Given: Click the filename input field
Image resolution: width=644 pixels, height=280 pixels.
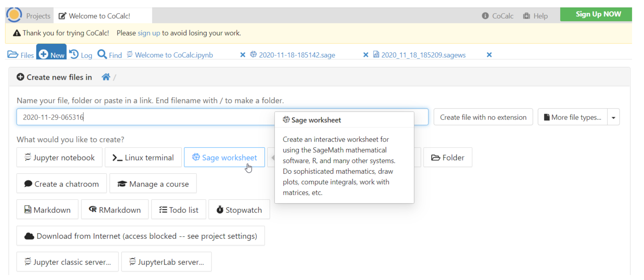Looking at the screenshot, I should 145,117.
